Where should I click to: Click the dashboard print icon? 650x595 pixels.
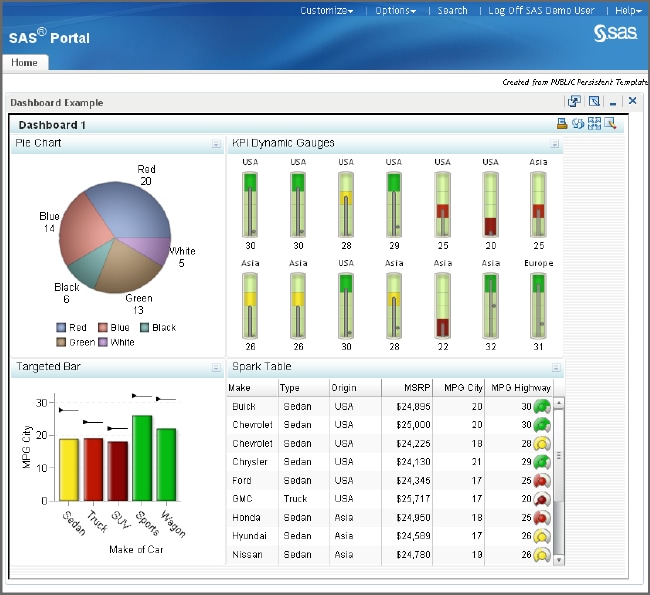pyautogui.click(x=562, y=124)
